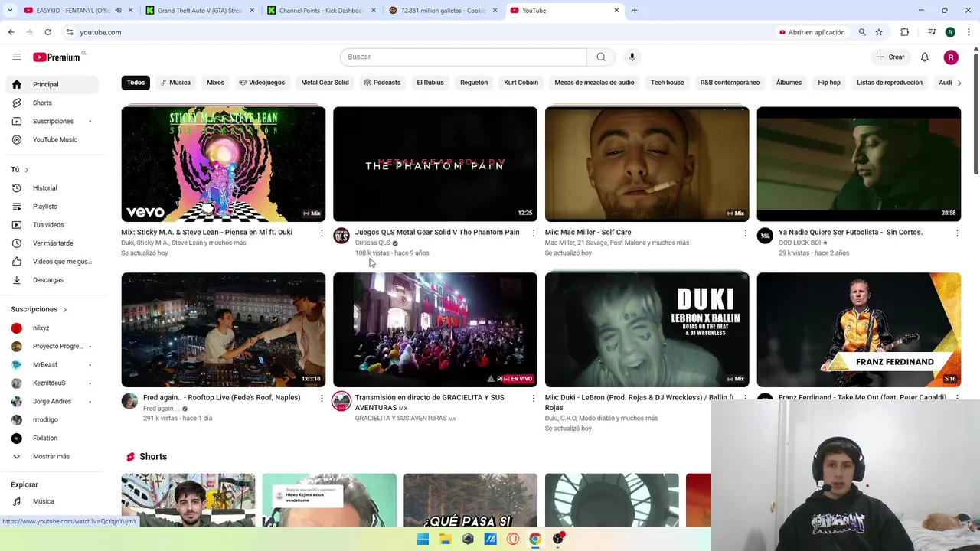The image size is (980, 551).
Task: Open more options for Mix: Mac Miller
Action: pyautogui.click(x=745, y=233)
